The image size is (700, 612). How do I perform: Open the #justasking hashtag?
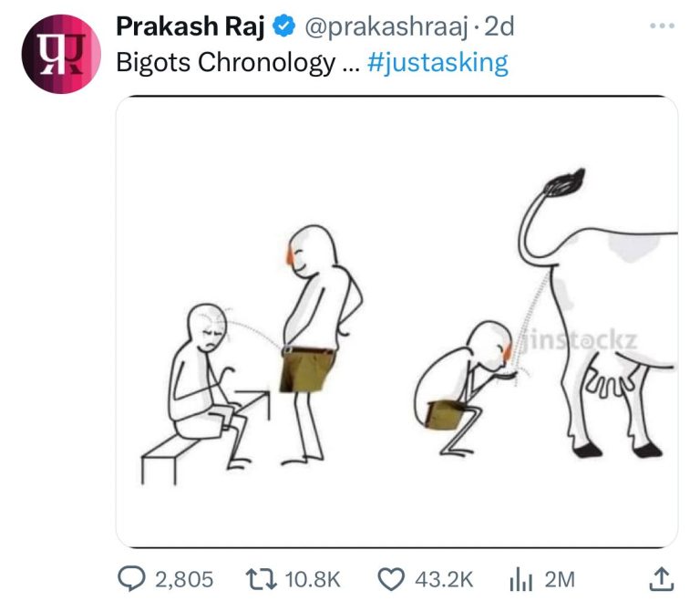(437, 63)
